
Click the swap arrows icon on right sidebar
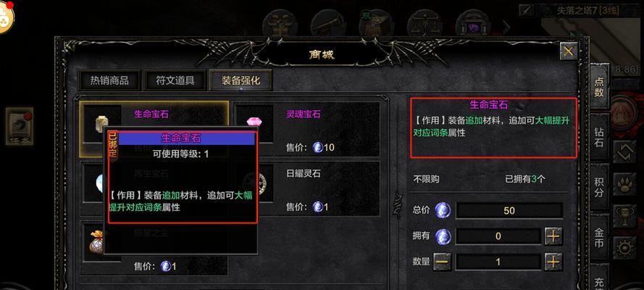point(624,152)
